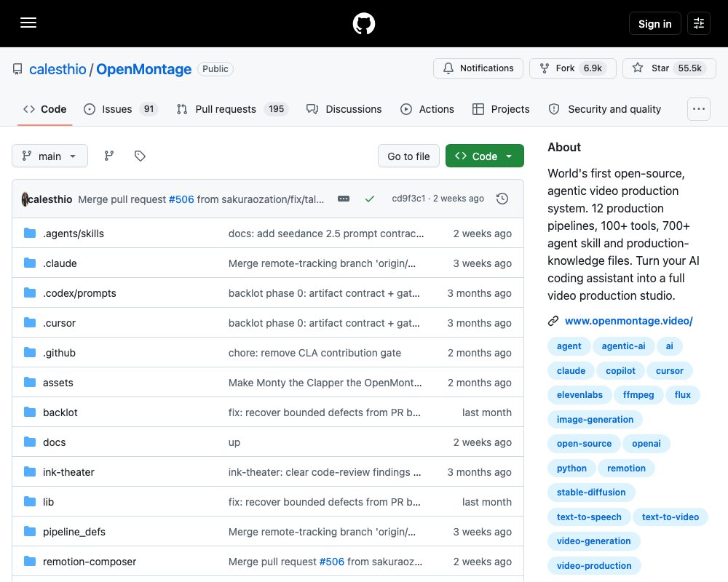Viewport: 728px width, 582px height.
Task: Open the Security and quality tab
Action: [604, 109]
